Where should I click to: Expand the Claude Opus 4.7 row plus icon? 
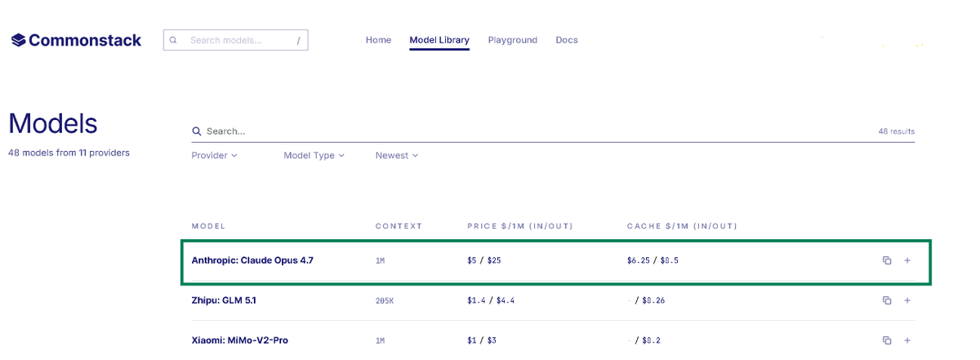point(907,260)
